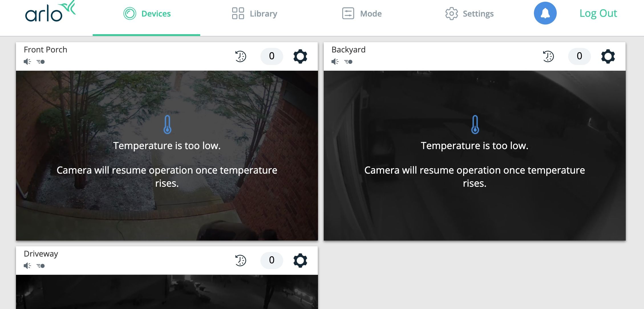Click the recent activity clock on Front Porch
The image size is (644, 309).
(240, 56)
